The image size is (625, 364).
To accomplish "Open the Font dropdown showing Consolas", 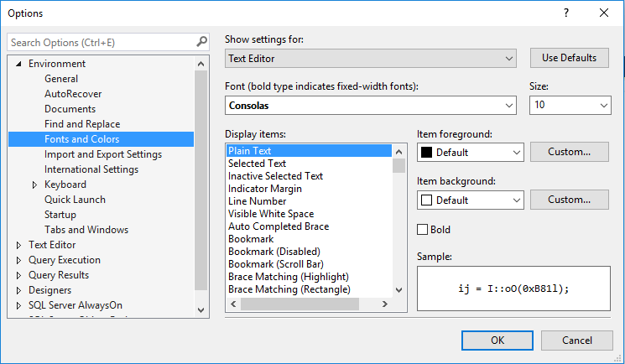I will tap(372, 106).
